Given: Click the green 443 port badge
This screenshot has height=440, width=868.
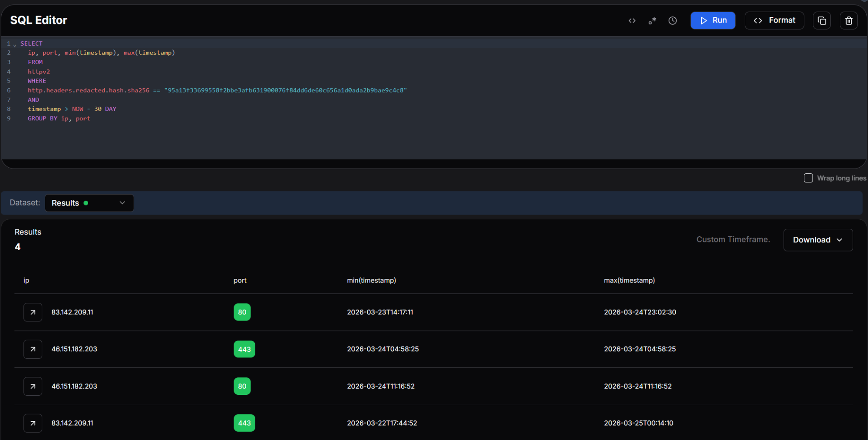Looking at the screenshot, I should (x=244, y=349).
